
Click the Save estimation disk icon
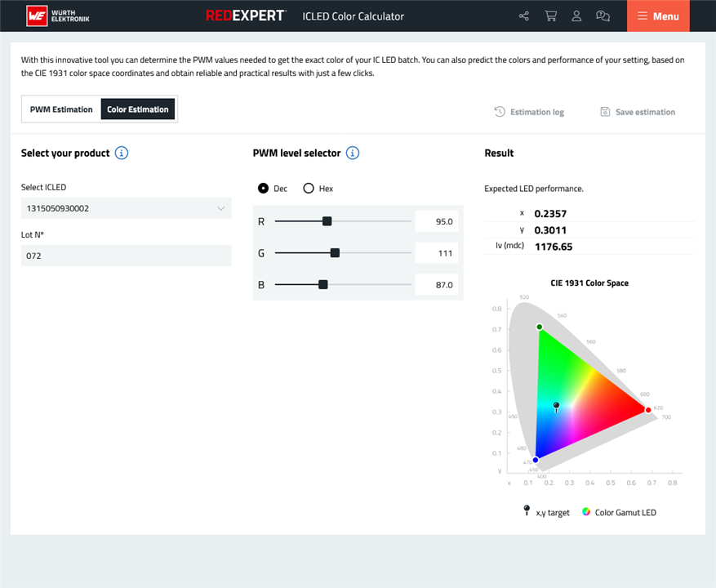[605, 112]
